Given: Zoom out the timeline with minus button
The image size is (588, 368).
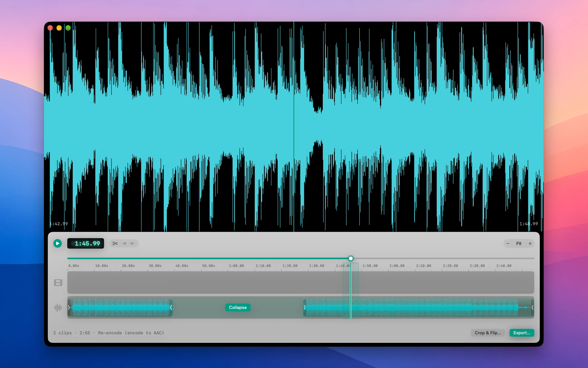Looking at the screenshot, I should [508, 243].
